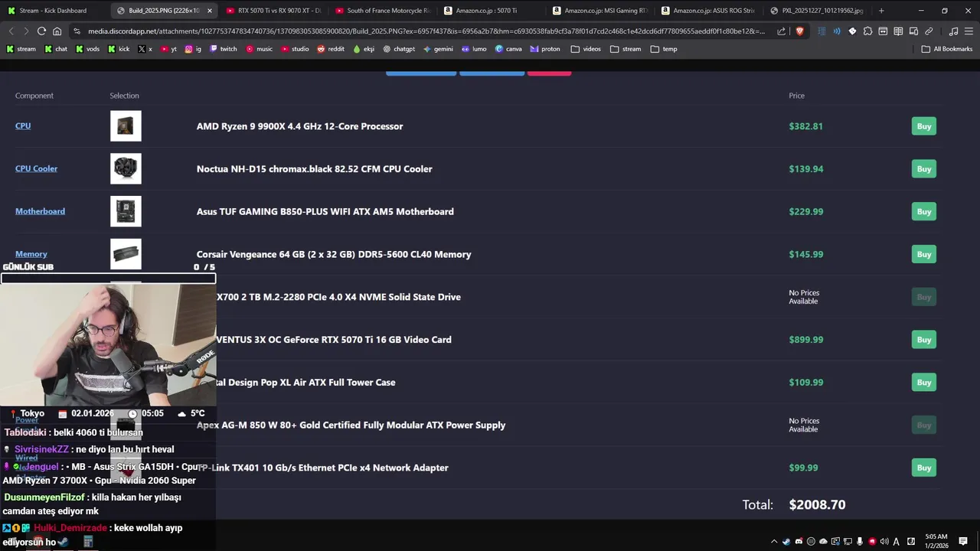Click the $2008.70 total price
980x551 pixels.
pyautogui.click(x=817, y=505)
